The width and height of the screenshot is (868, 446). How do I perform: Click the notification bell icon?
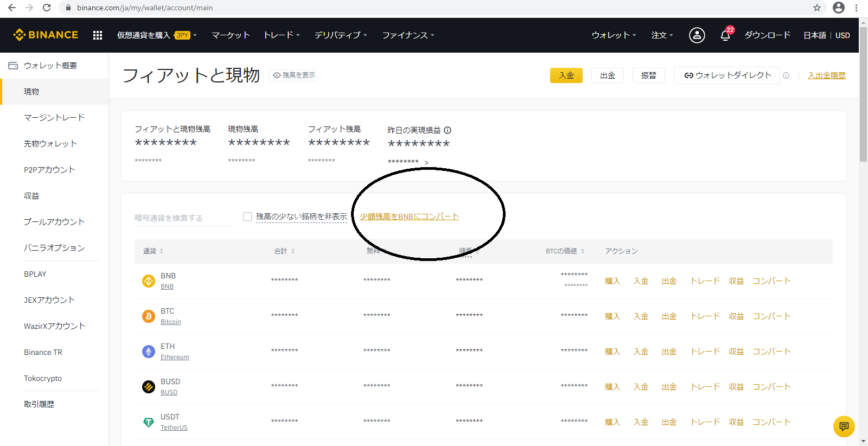click(725, 35)
